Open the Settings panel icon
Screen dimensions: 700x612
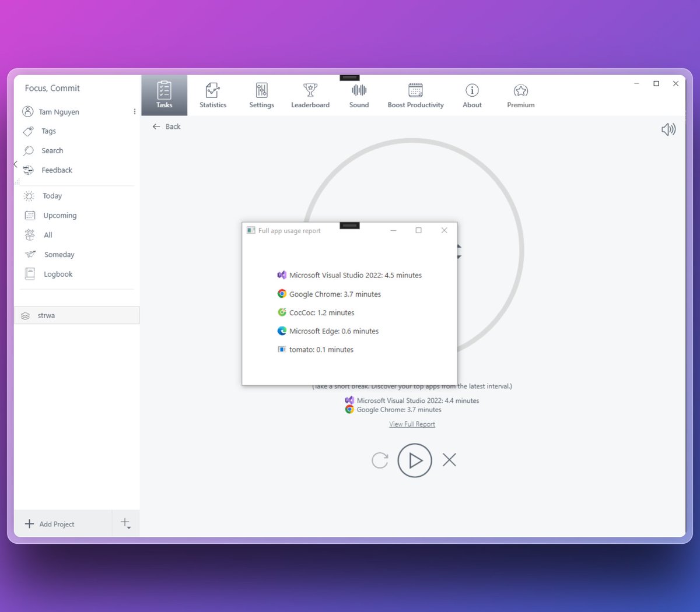(x=261, y=95)
